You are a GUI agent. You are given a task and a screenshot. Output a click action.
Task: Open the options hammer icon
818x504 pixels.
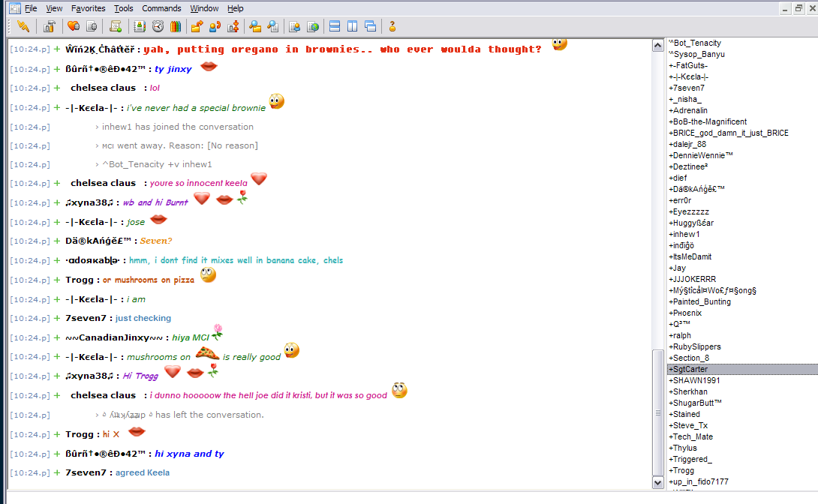tap(50, 26)
